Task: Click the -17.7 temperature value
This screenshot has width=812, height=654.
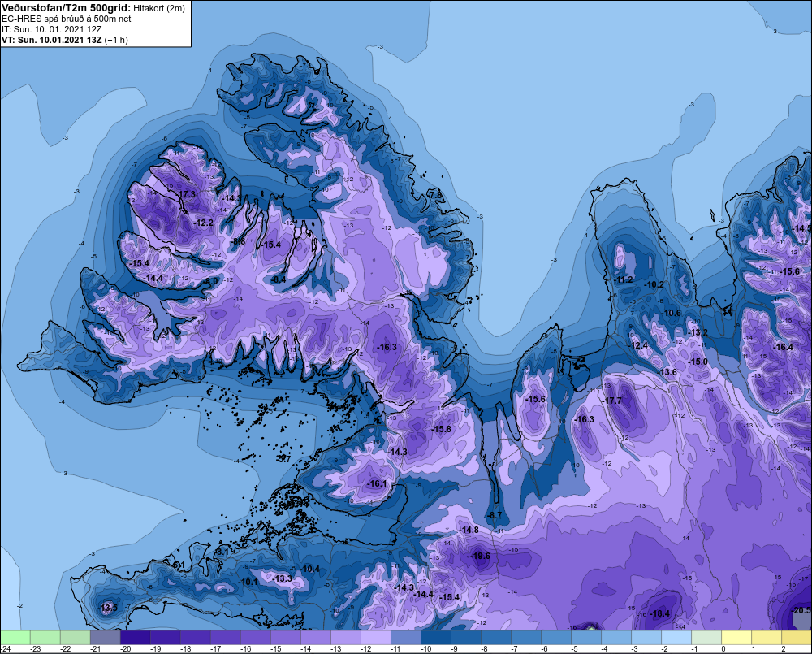Action: [612, 401]
